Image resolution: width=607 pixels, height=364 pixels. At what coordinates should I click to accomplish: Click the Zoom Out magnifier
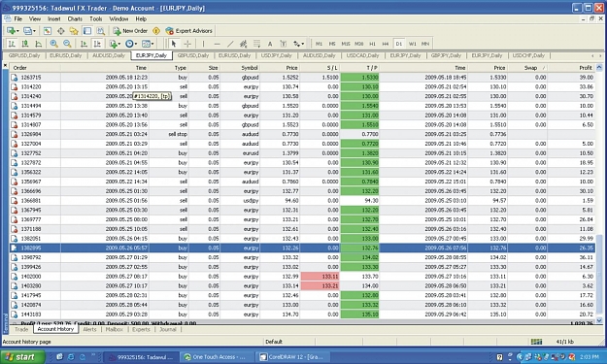[67, 44]
